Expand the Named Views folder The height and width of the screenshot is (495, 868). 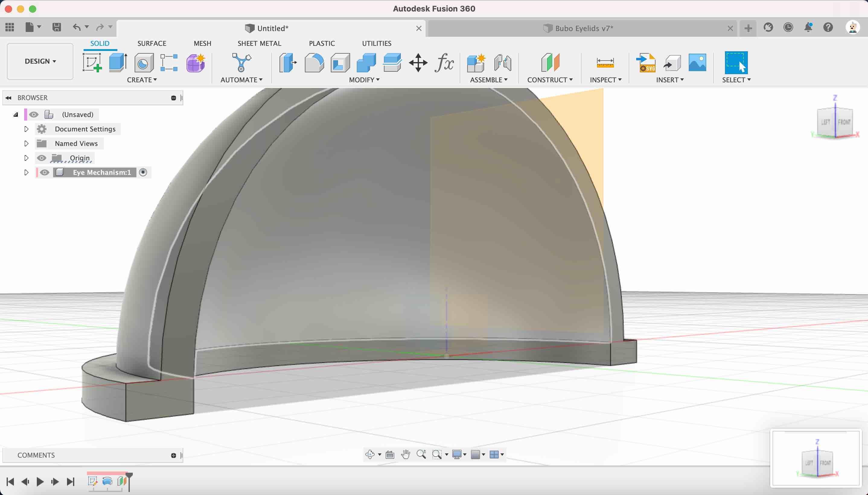pos(26,143)
